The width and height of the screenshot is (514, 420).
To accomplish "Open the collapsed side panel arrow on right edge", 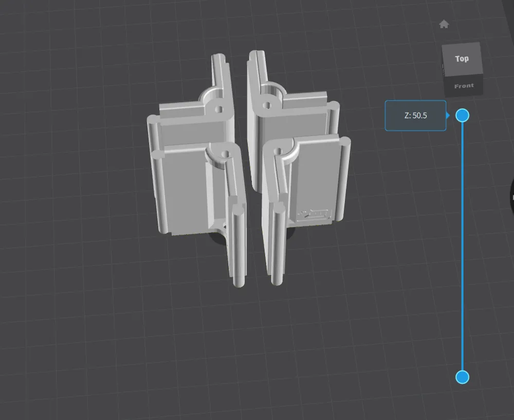I will click(511, 198).
